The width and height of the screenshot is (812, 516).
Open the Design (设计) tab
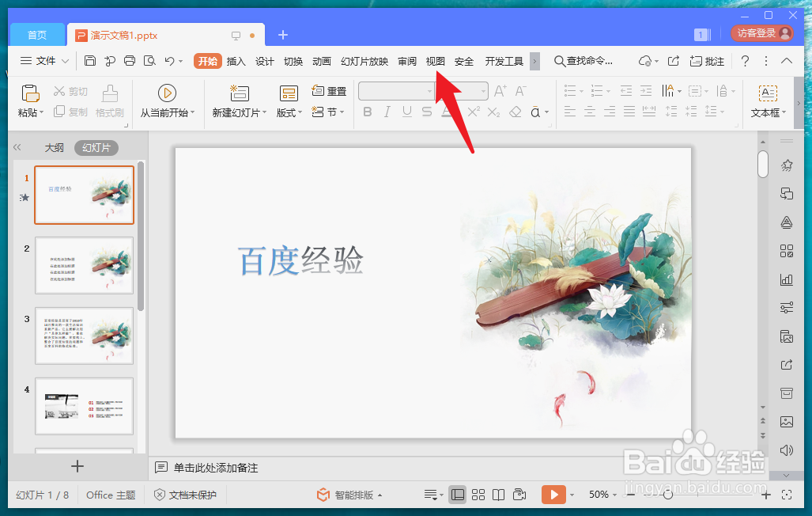coord(264,61)
